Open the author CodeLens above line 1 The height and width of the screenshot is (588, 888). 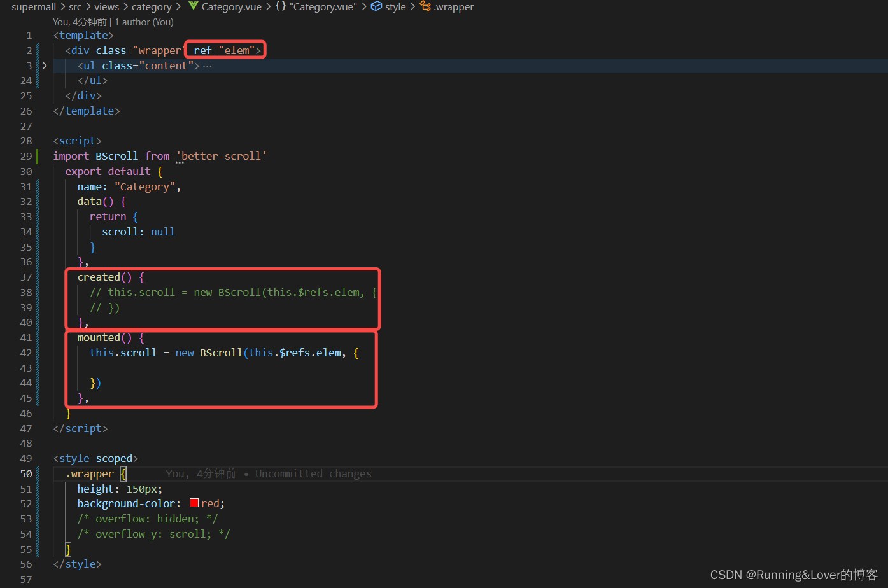113,22
